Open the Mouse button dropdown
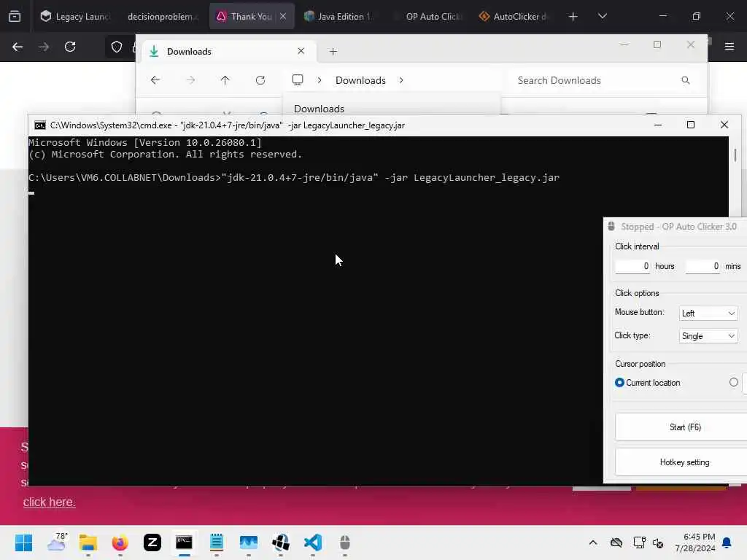Viewport: 747px width, 560px height. click(x=708, y=313)
